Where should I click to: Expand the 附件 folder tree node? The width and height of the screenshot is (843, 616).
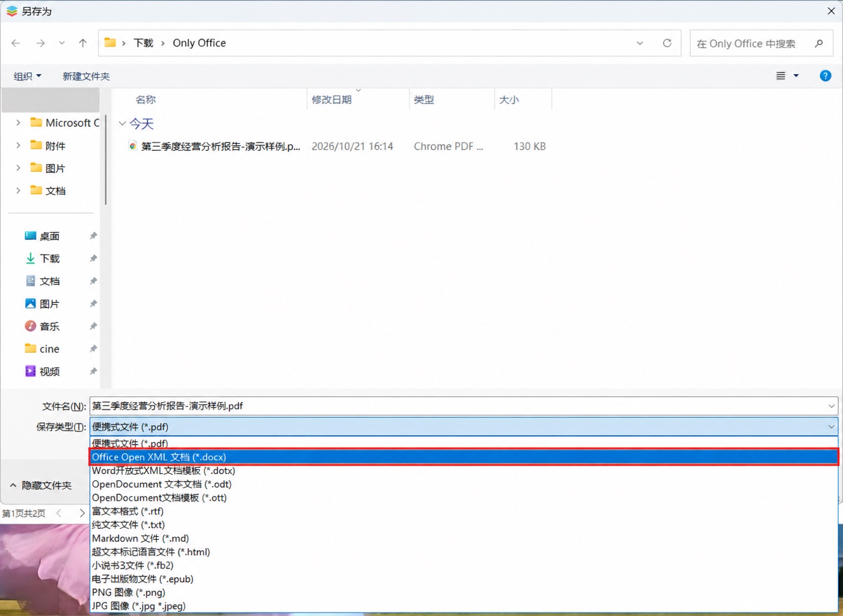pos(18,145)
